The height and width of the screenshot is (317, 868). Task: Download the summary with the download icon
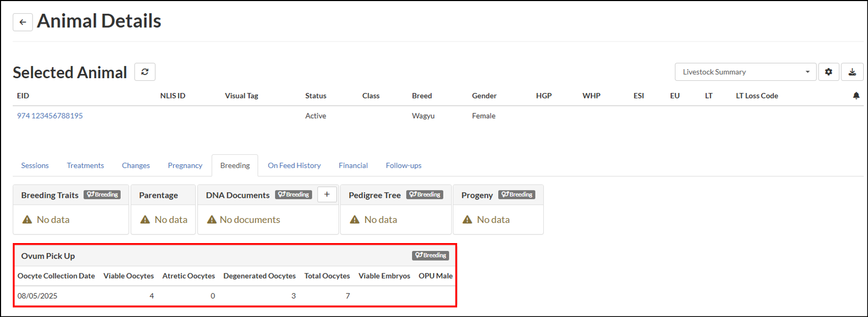coord(852,72)
